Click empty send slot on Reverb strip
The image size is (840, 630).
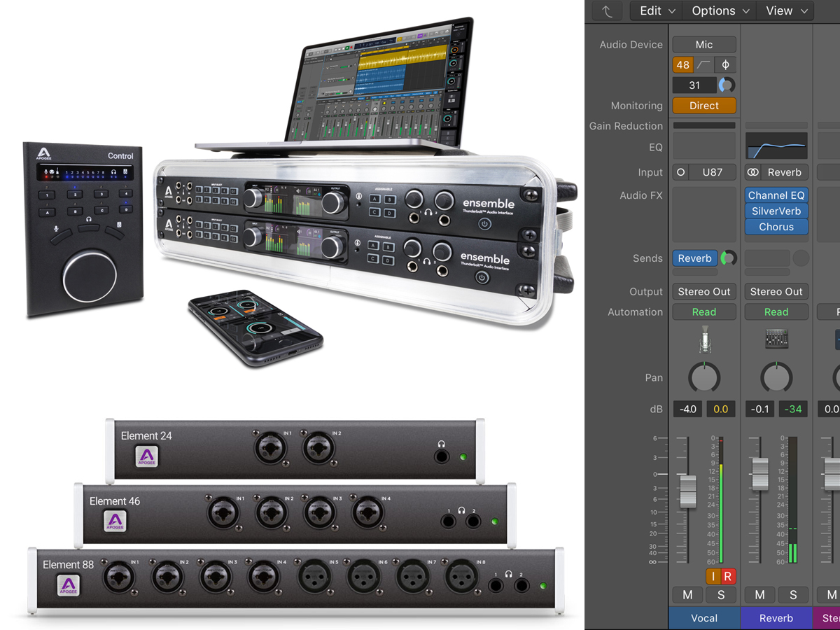click(x=767, y=258)
